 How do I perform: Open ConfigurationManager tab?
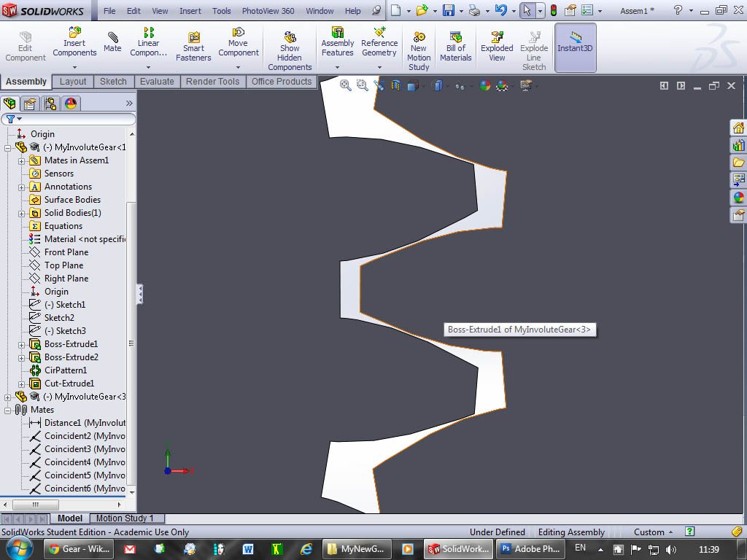pyautogui.click(x=50, y=104)
